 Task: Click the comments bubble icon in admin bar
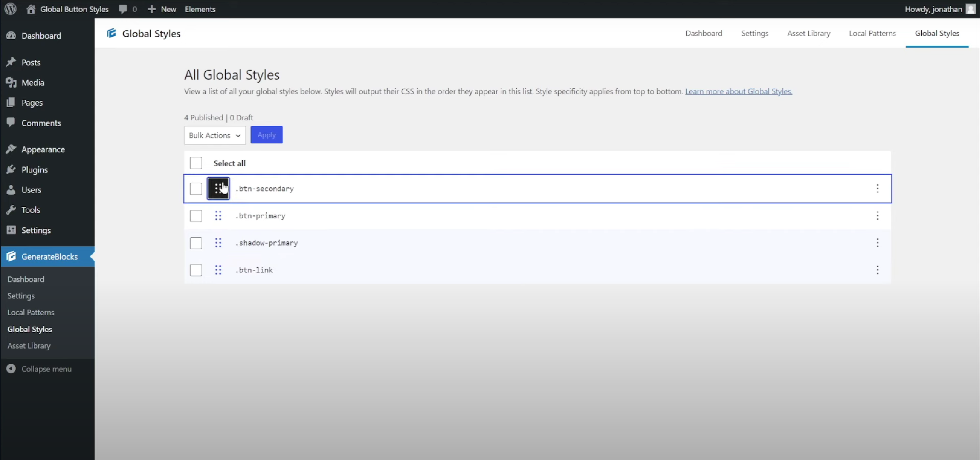(123, 9)
